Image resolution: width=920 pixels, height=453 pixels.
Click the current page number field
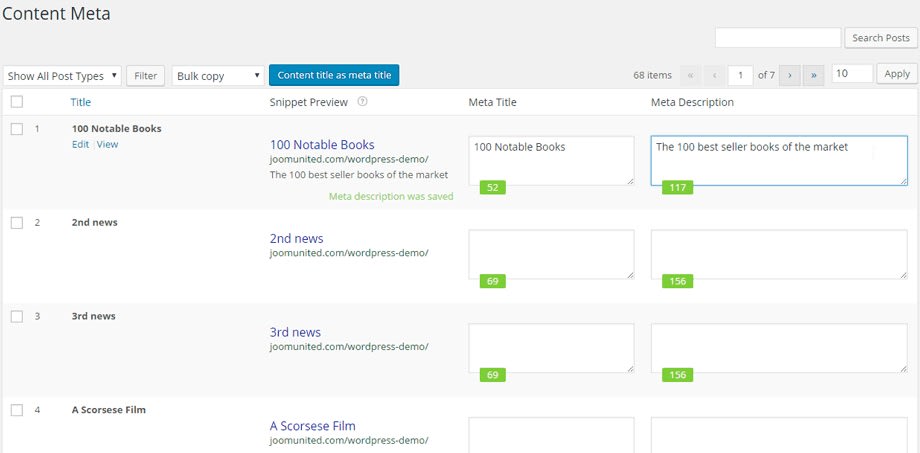click(740, 75)
